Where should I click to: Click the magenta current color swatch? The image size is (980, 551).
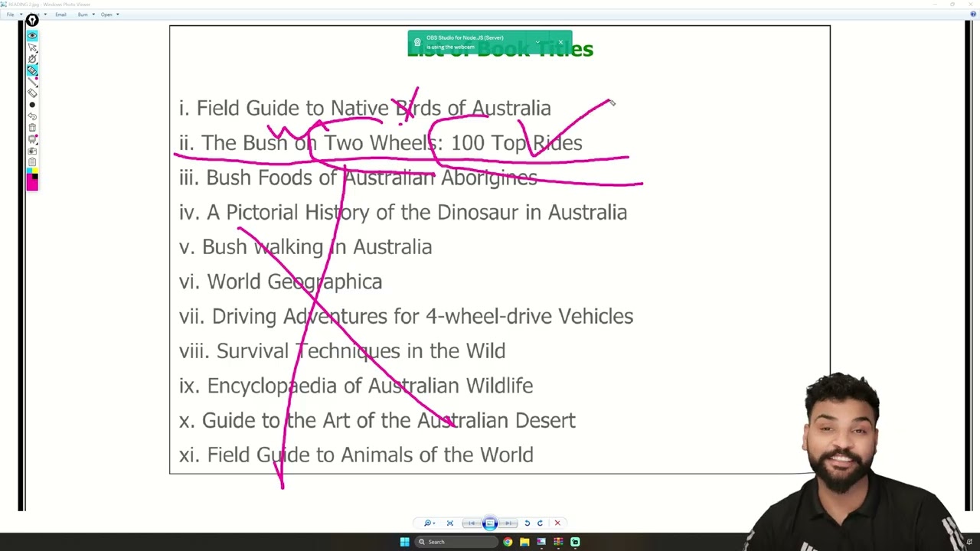(x=31, y=184)
